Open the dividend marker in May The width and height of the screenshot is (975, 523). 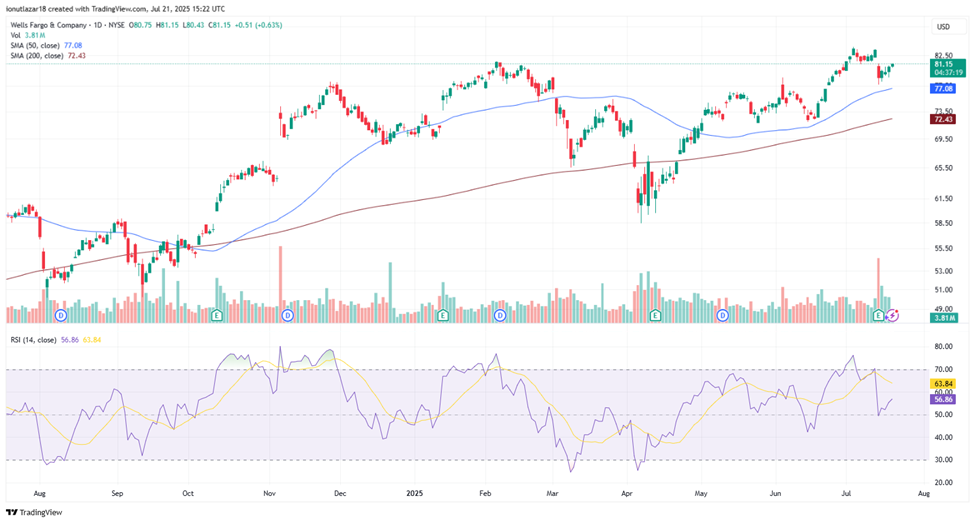(x=723, y=315)
